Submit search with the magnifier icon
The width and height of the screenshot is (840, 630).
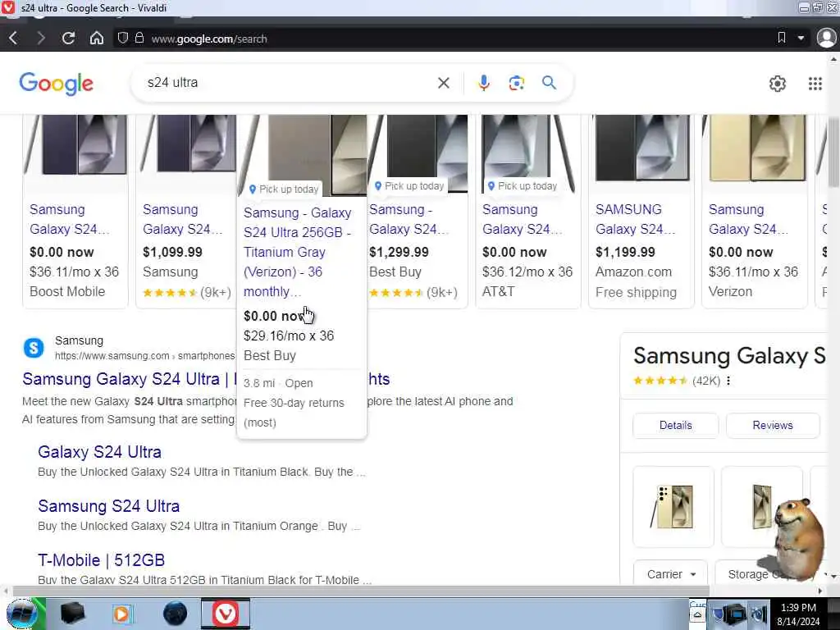coord(549,83)
